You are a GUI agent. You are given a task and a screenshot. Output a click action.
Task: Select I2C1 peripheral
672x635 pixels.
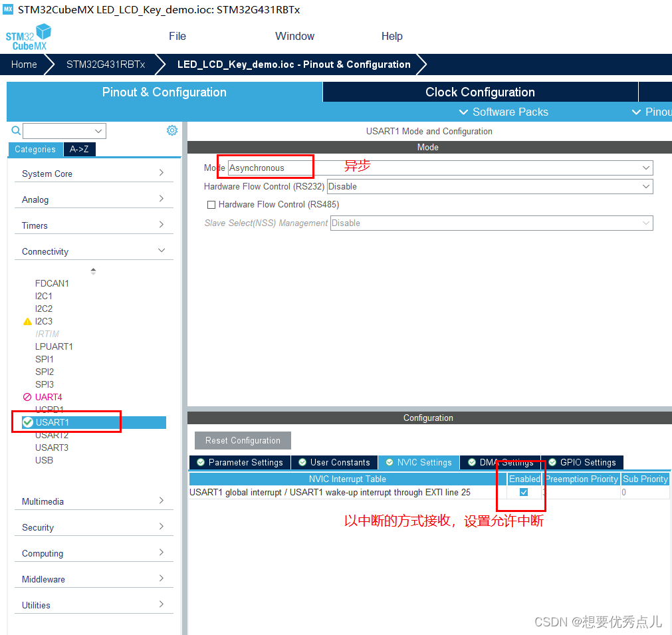(44, 297)
